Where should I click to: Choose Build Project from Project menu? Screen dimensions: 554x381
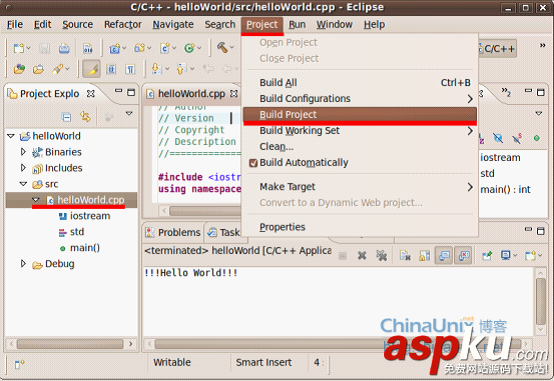coord(360,115)
